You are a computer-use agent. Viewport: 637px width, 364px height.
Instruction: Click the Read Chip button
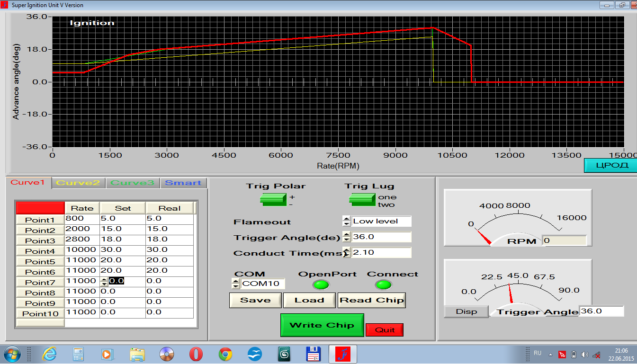(372, 300)
